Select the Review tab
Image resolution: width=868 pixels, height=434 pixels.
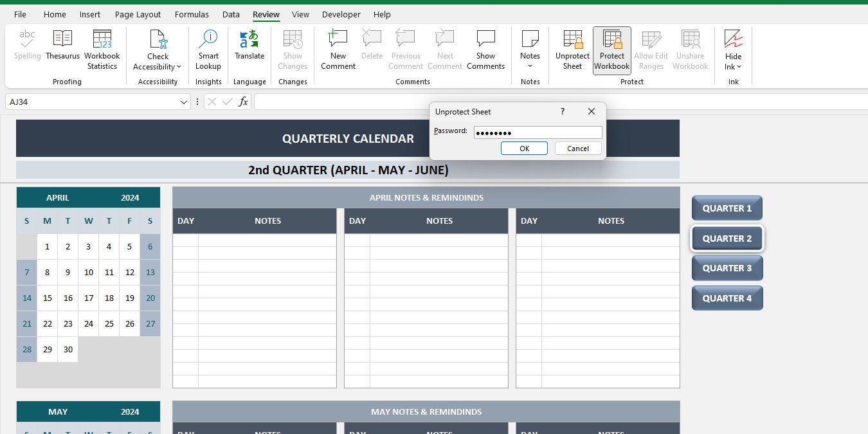266,14
